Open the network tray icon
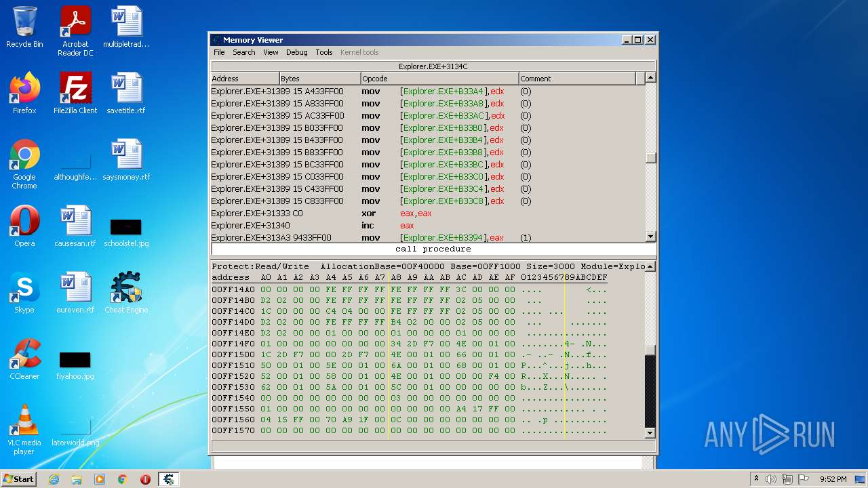The height and width of the screenshot is (488, 868). (x=787, y=479)
